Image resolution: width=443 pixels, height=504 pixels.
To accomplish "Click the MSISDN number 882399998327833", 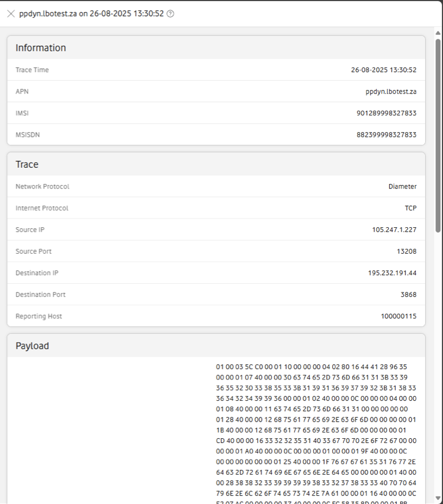I will tap(386, 134).
